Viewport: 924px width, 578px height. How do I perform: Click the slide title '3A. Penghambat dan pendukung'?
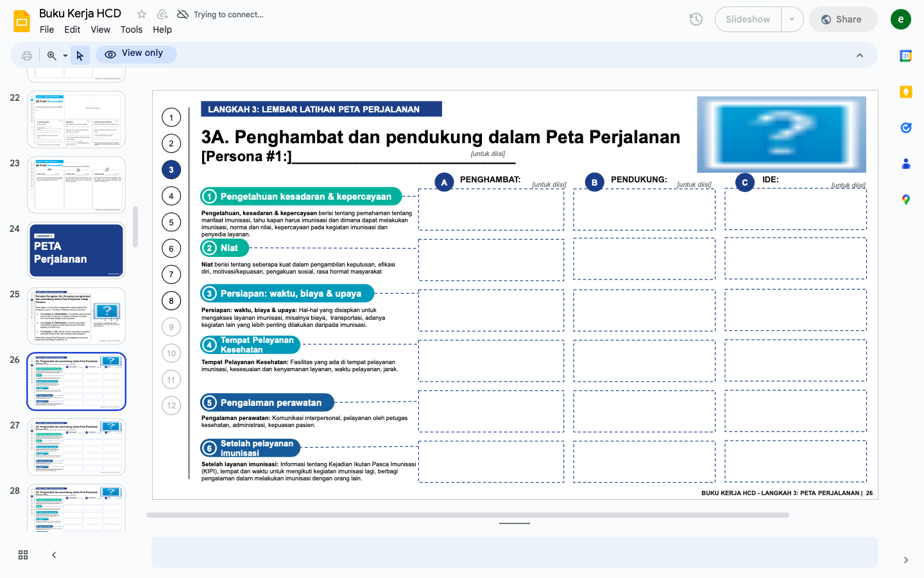click(x=441, y=137)
